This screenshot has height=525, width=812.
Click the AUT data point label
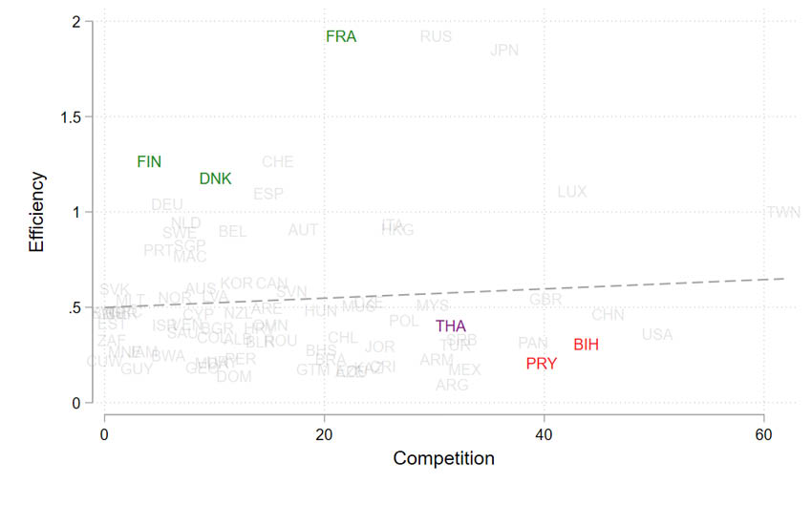303,230
